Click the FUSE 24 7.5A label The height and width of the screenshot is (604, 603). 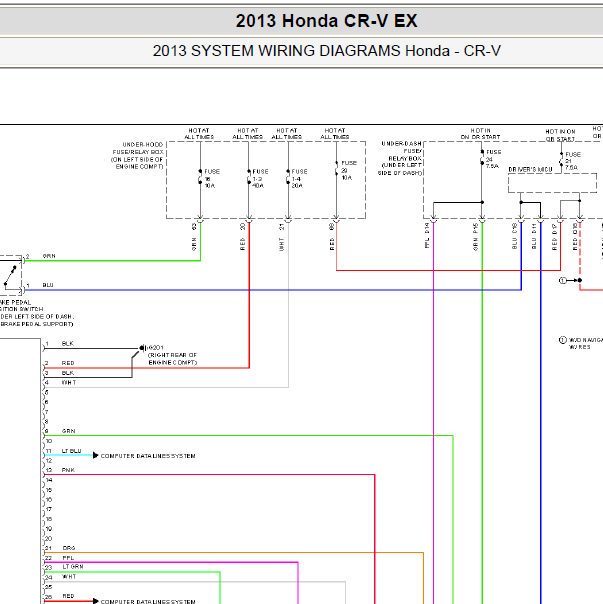pos(493,159)
